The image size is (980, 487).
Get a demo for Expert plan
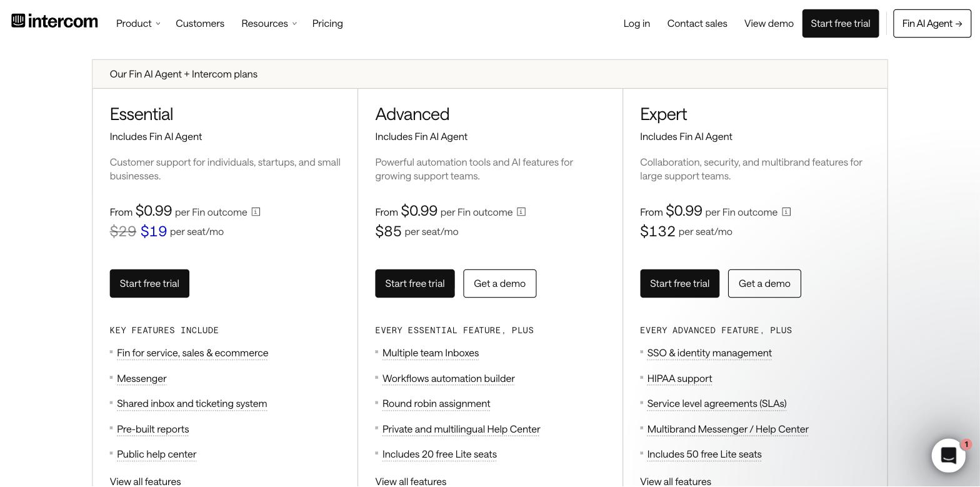(764, 284)
